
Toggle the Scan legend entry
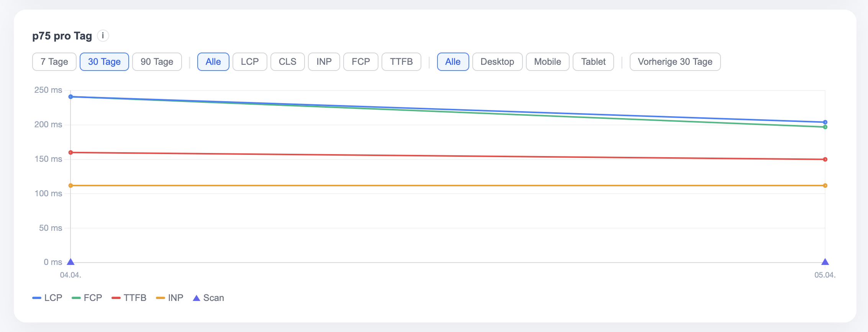pyautogui.click(x=208, y=298)
